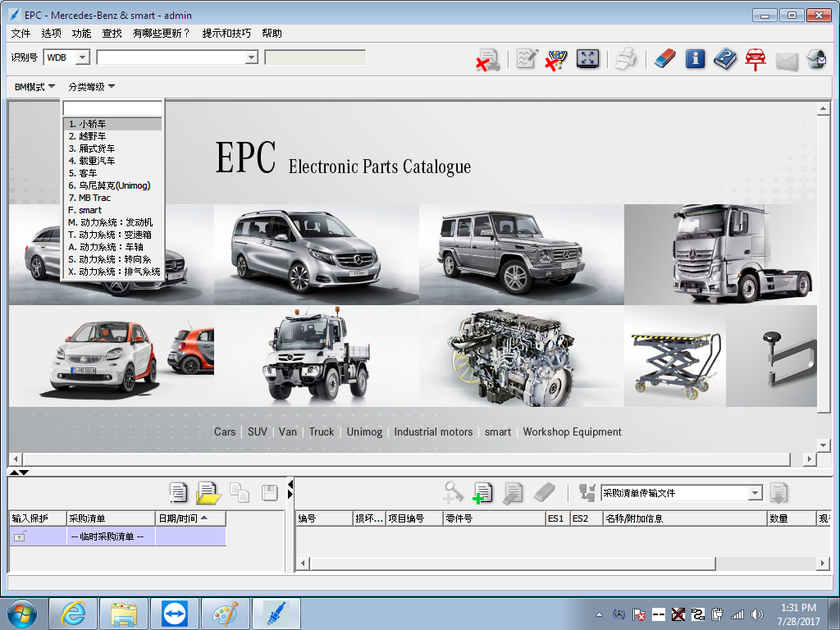Click the eraser icon in top toolbar

(x=664, y=58)
